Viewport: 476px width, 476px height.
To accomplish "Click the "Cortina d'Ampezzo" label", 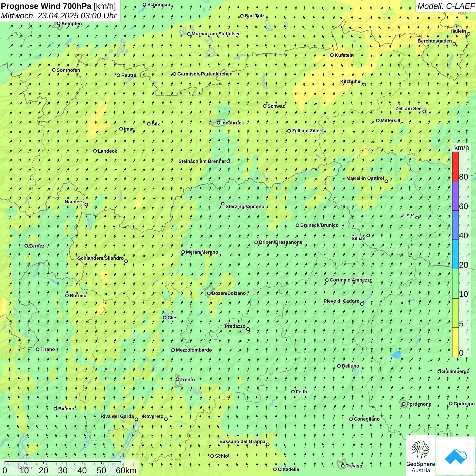I will click(x=351, y=280).
